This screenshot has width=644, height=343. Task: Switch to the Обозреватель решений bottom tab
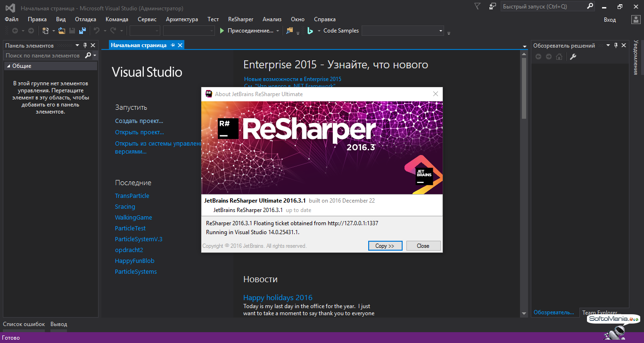click(554, 312)
